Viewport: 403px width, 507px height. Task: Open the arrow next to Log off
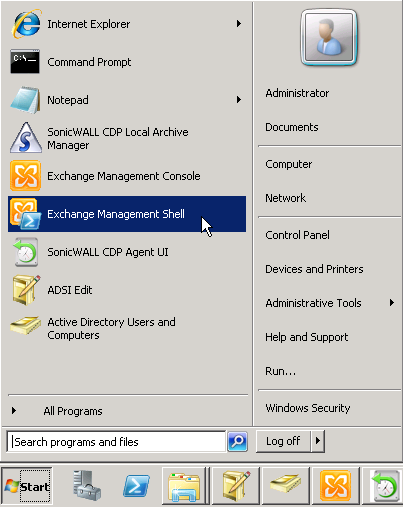(318, 441)
